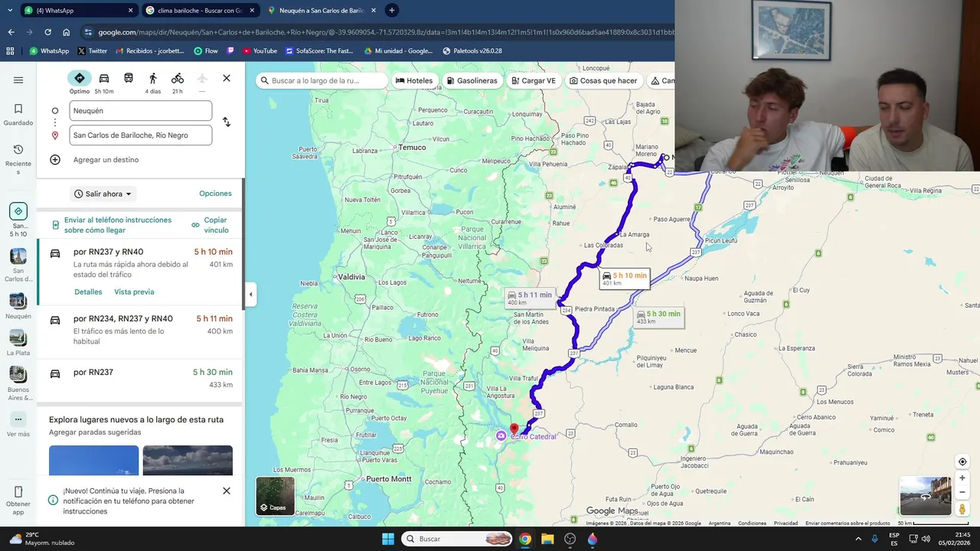
Task: Open Chrome from the taskbar
Action: [525, 539]
